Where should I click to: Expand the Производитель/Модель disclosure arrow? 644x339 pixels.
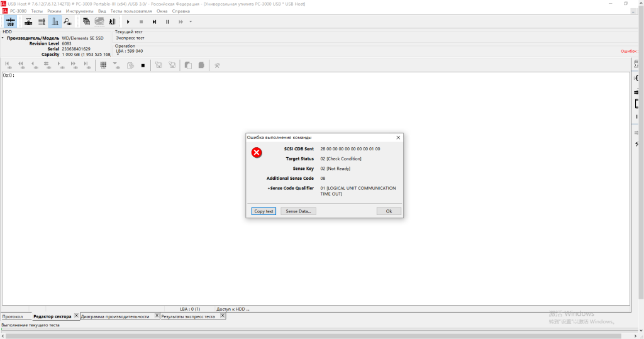click(x=3, y=38)
